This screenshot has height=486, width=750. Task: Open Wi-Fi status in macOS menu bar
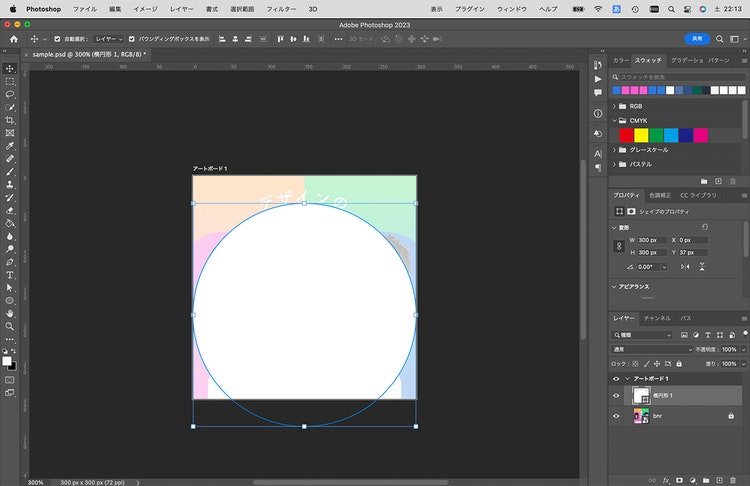(x=598, y=9)
